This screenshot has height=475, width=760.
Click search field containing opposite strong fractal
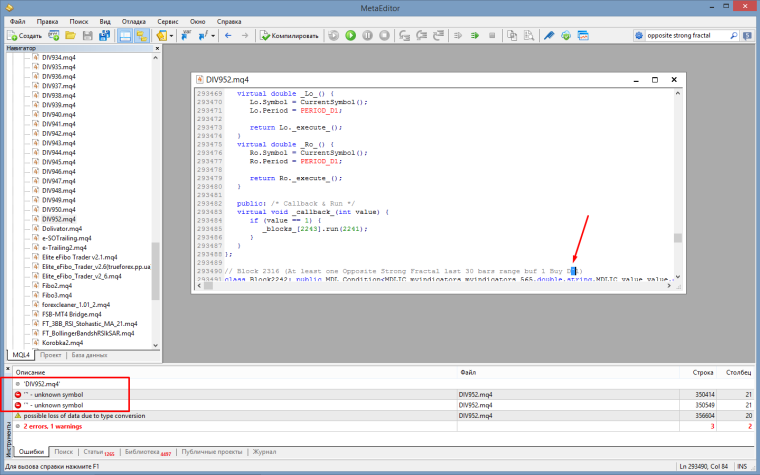click(686, 35)
